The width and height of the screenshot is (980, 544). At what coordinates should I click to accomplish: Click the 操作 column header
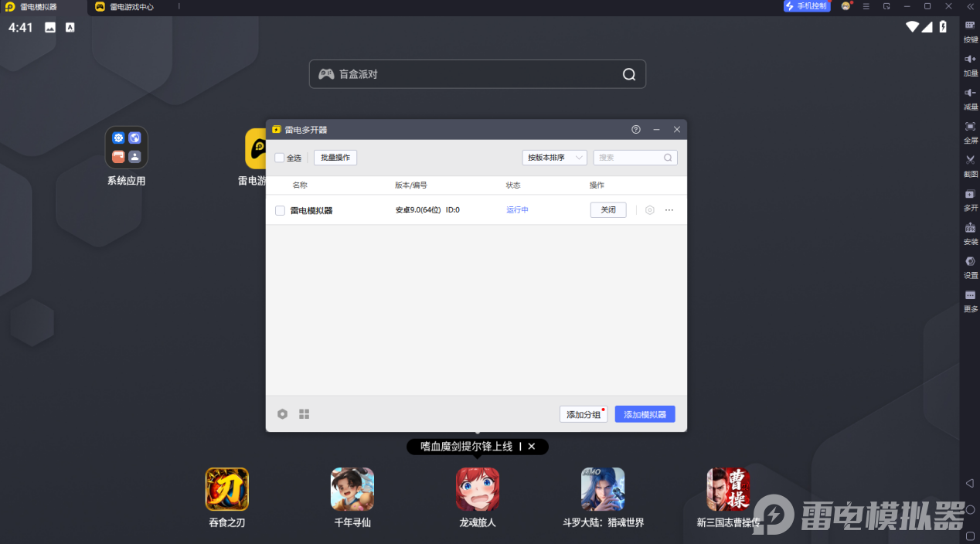pyautogui.click(x=597, y=185)
